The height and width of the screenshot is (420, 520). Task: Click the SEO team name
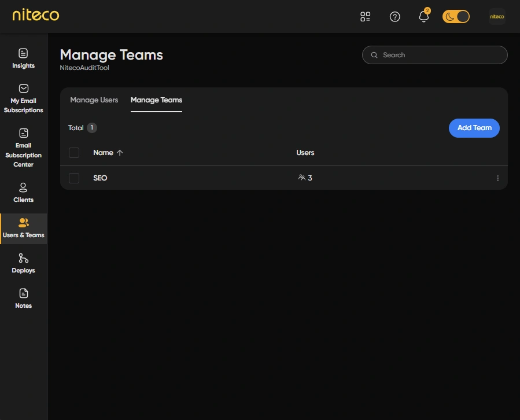coord(100,178)
